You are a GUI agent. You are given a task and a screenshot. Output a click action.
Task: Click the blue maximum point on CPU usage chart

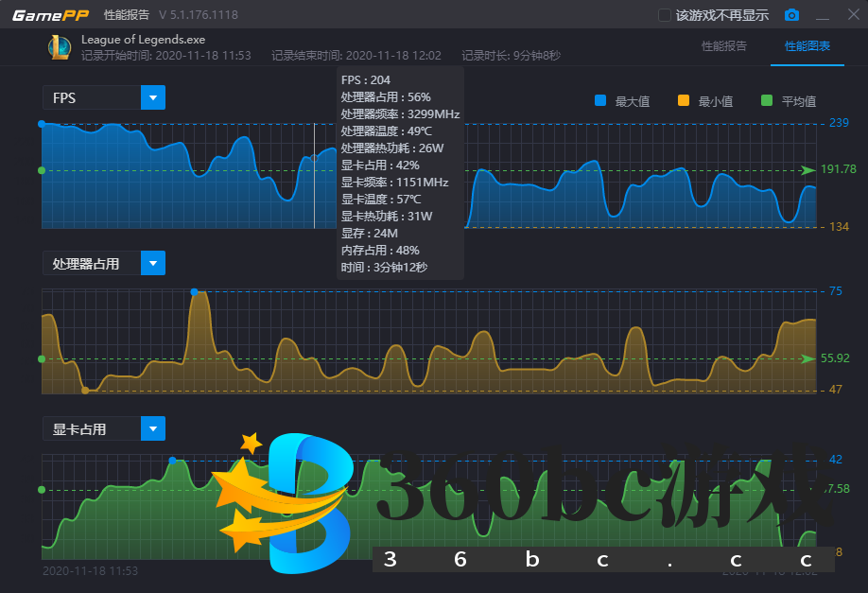[195, 292]
